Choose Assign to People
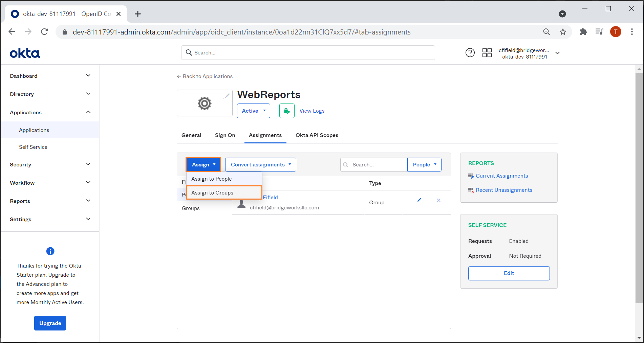This screenshot has width=644, height=343. pos(224,179)
